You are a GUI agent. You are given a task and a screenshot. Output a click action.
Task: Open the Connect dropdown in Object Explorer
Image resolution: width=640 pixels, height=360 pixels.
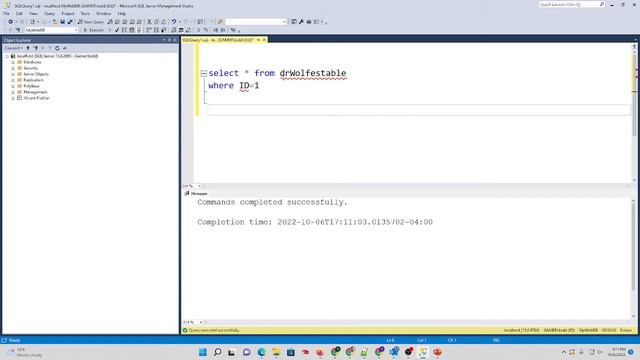(13, 48)
